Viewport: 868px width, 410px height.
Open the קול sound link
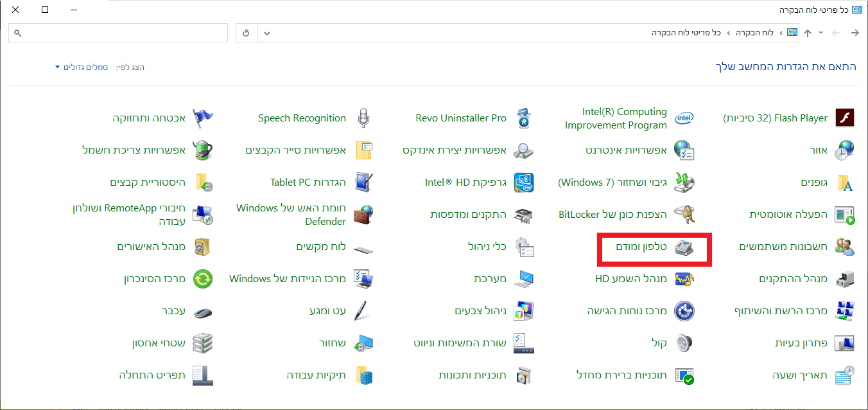point(659,343)
